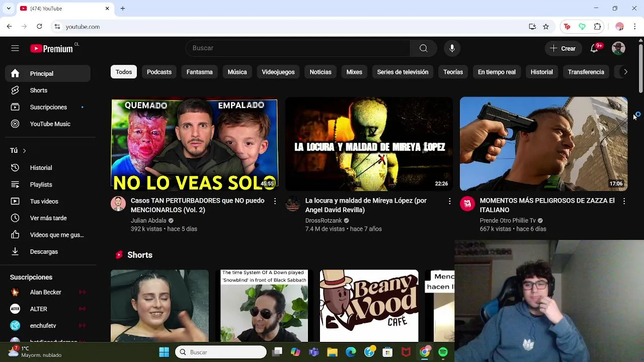The height and width of the screenshot is (362, 644).
Task: Open Ver más tarde list
Action: click(48, 218)
